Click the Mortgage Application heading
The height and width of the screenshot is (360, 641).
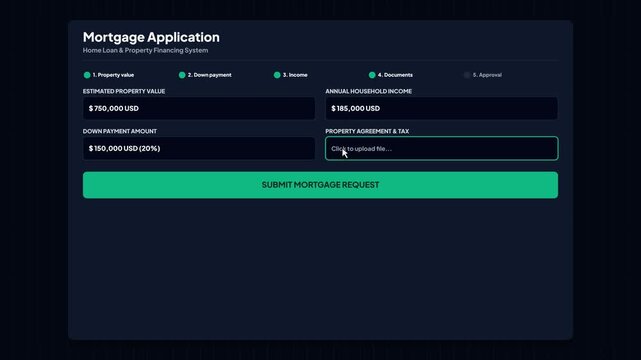pyautogui.click(x=151, y=37)
